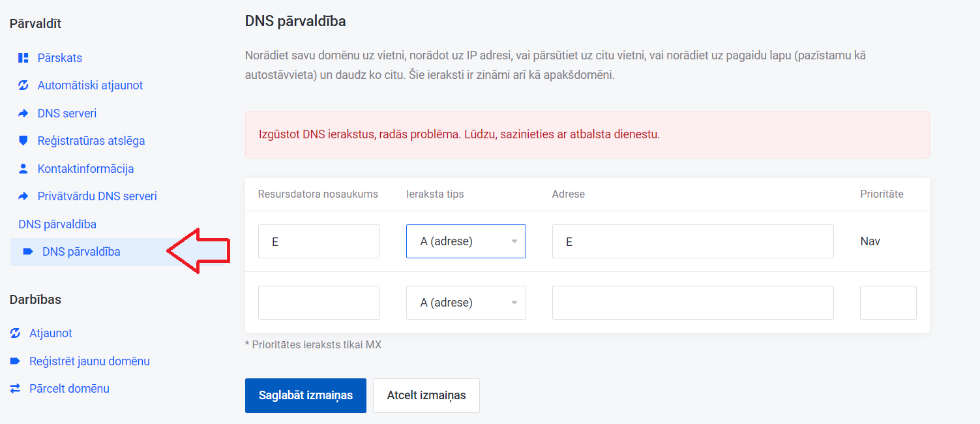Click the second row Prioritāte input box

point(887,303)
